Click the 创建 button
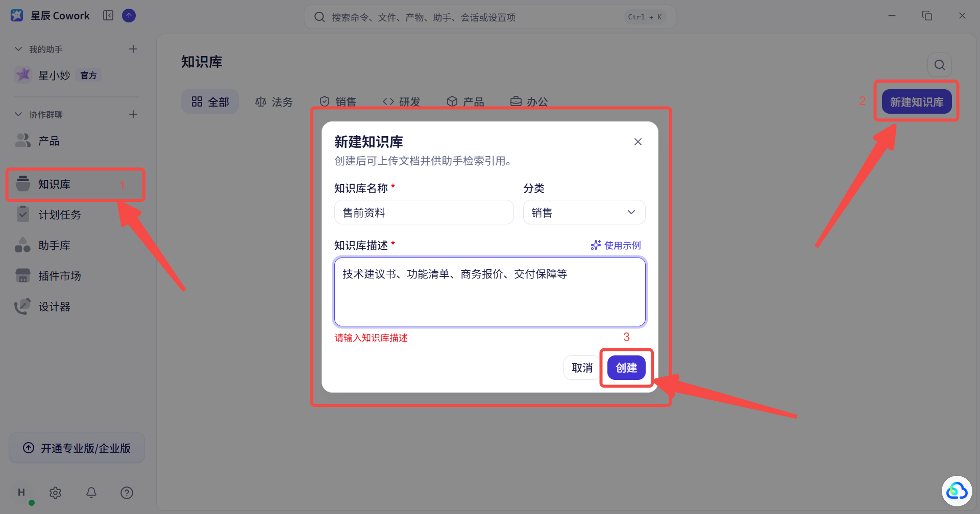The height and width of the screenshot is (514, 980). point(626,368)
